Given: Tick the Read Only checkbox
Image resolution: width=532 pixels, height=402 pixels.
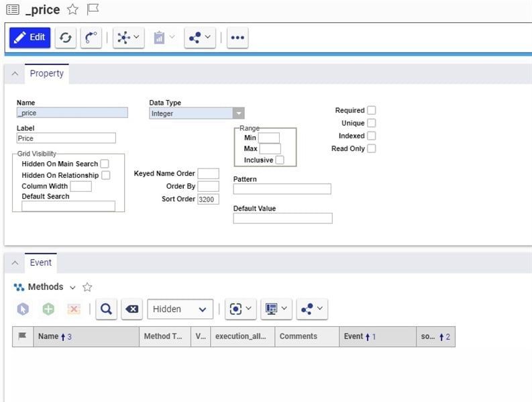Looking at the screenshot, I should click(x=372, y=148).
